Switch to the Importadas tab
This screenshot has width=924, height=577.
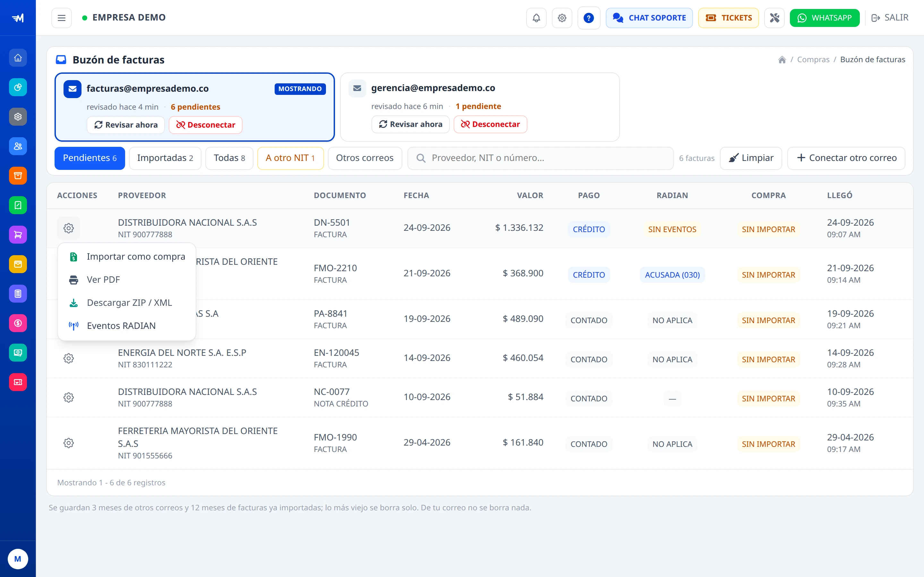pos(165,158)
